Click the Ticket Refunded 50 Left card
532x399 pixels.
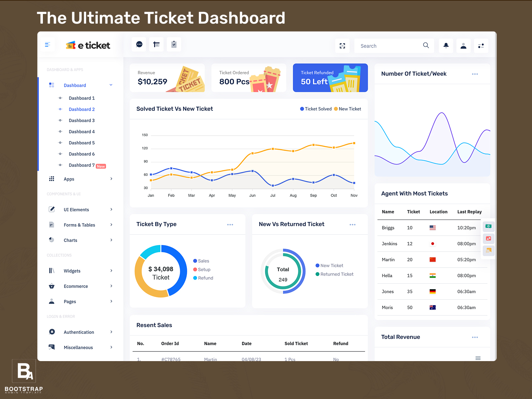point(330,78)
